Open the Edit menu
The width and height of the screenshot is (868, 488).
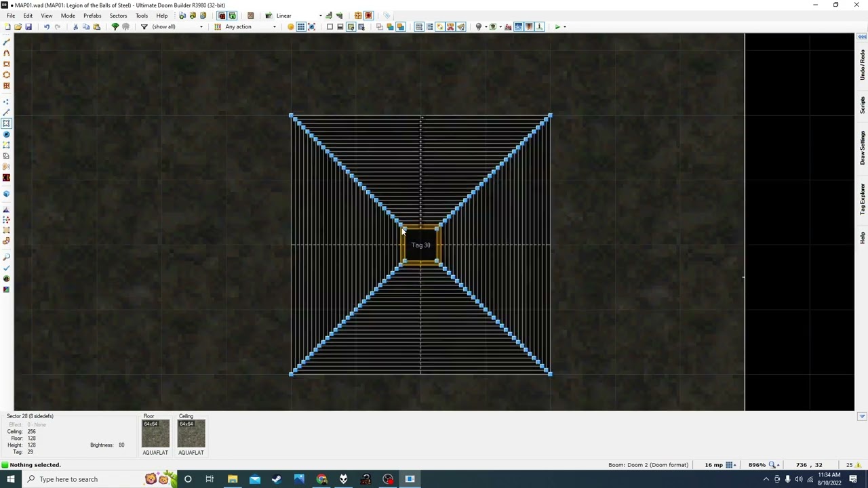[28, 16]
